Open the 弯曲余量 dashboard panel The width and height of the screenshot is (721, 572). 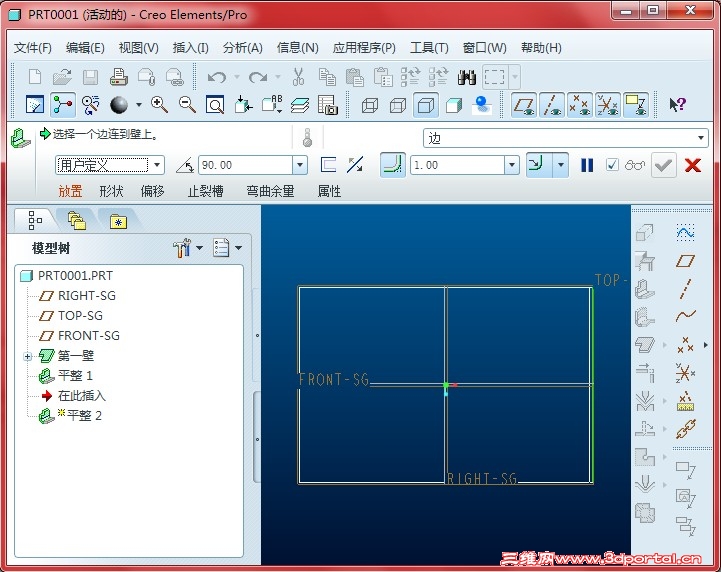coord(270,191)
